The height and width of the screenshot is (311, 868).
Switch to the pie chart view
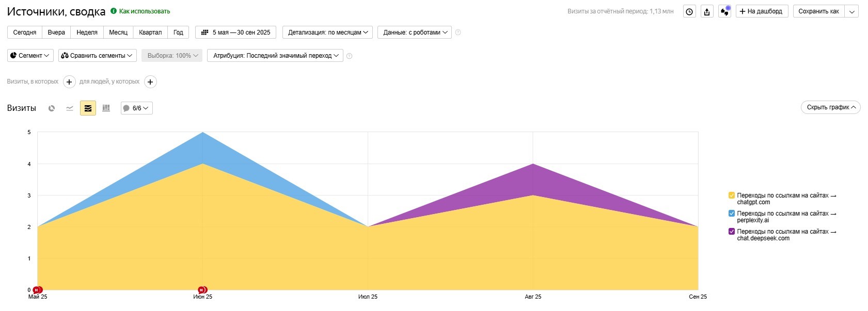pyautogui.click(x=52, y=108)
